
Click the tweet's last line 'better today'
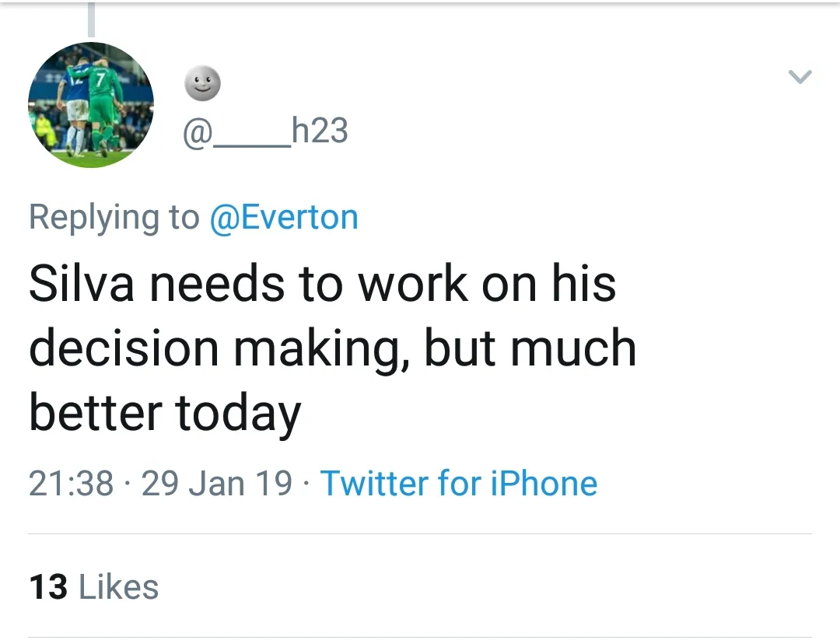(x=164, y=412)
